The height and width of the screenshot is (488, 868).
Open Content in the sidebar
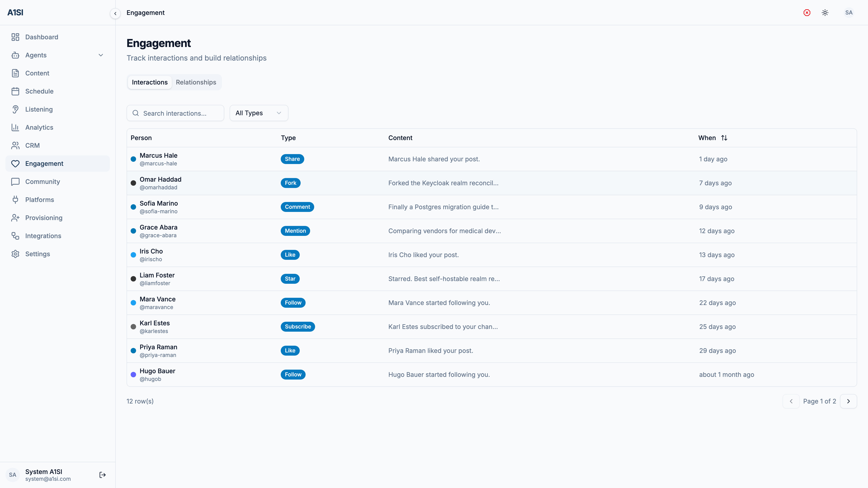tap(58, 73)
